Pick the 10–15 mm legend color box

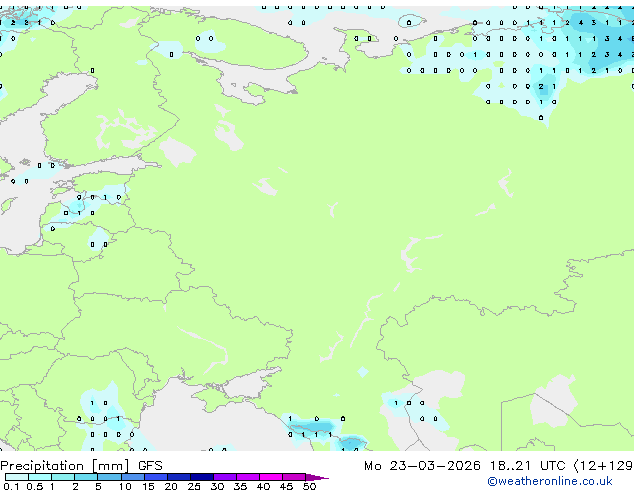pos(132,477)
